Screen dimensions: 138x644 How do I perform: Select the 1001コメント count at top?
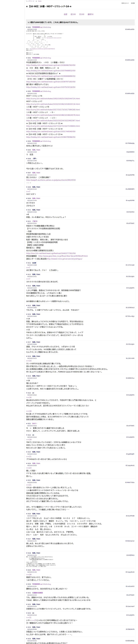(x=125, y=3)
